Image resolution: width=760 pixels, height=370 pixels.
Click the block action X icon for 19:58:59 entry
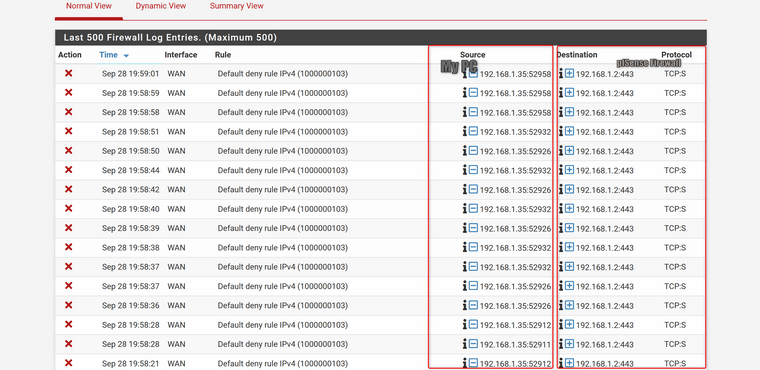[69, 93]
